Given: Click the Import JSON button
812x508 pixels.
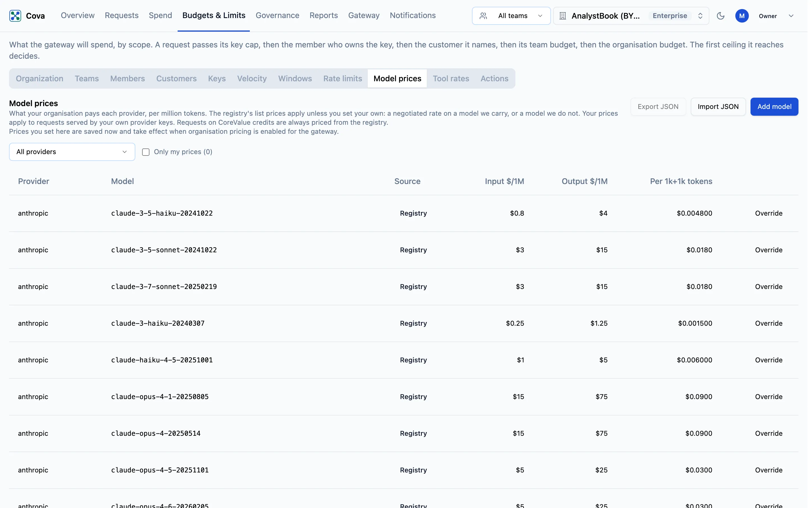Looking at the screenshot, I should coord(718,107).
